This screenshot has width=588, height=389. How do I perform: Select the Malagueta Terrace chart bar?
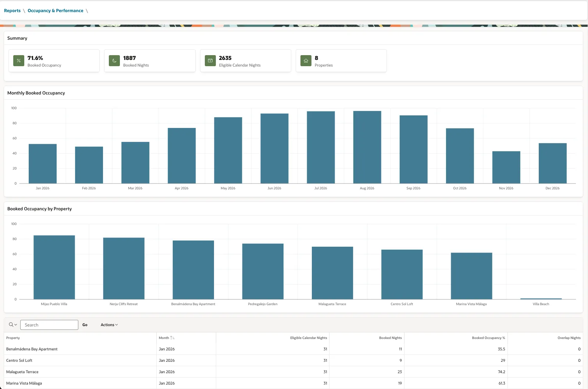click(332, 273)
